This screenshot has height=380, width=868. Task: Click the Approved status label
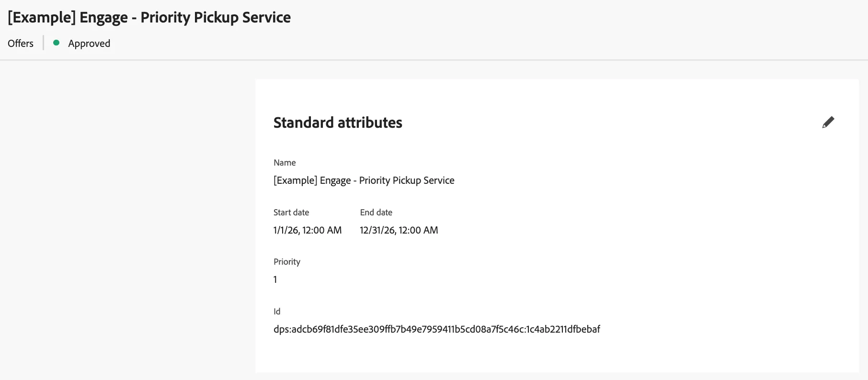(89, 43)
